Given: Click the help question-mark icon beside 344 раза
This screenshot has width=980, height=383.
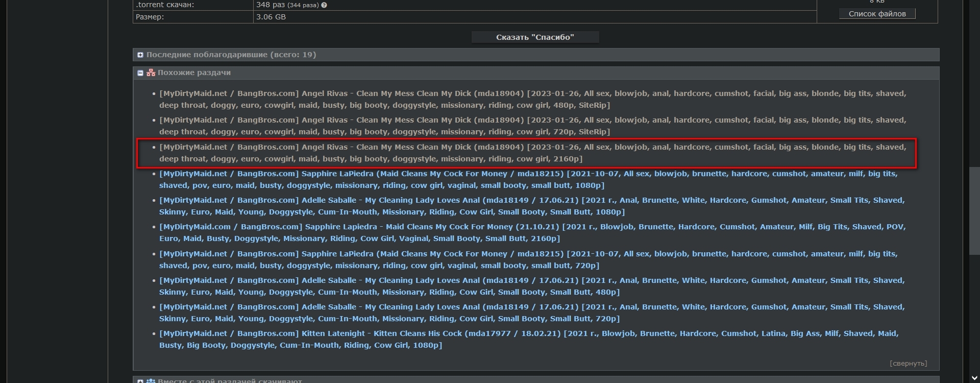Looking at the screenshot, I should [324, 5].
